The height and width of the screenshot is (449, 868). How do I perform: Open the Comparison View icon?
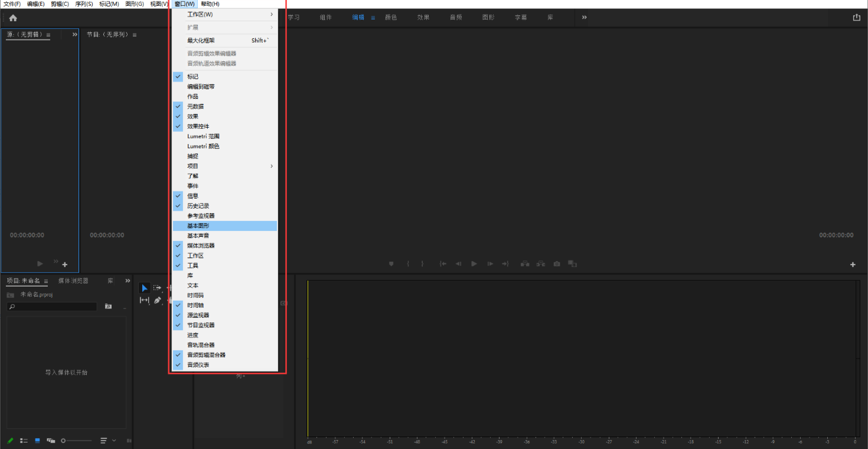point(572,264)
